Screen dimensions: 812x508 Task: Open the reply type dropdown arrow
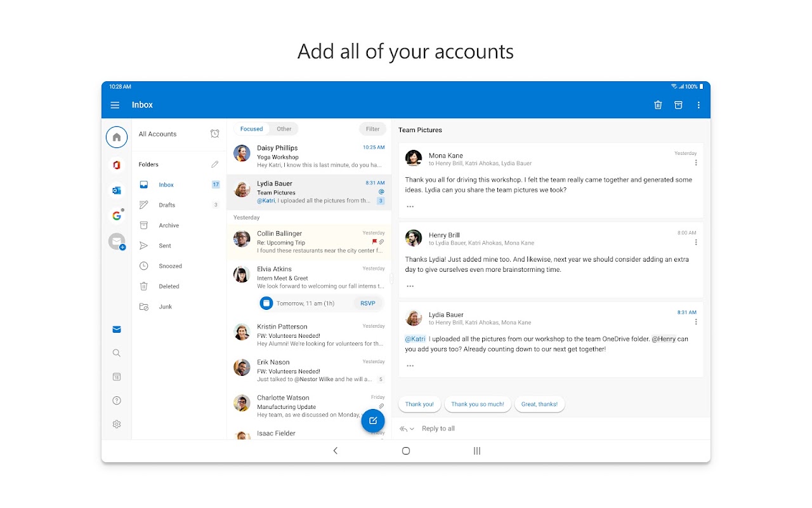pos(412,429)
